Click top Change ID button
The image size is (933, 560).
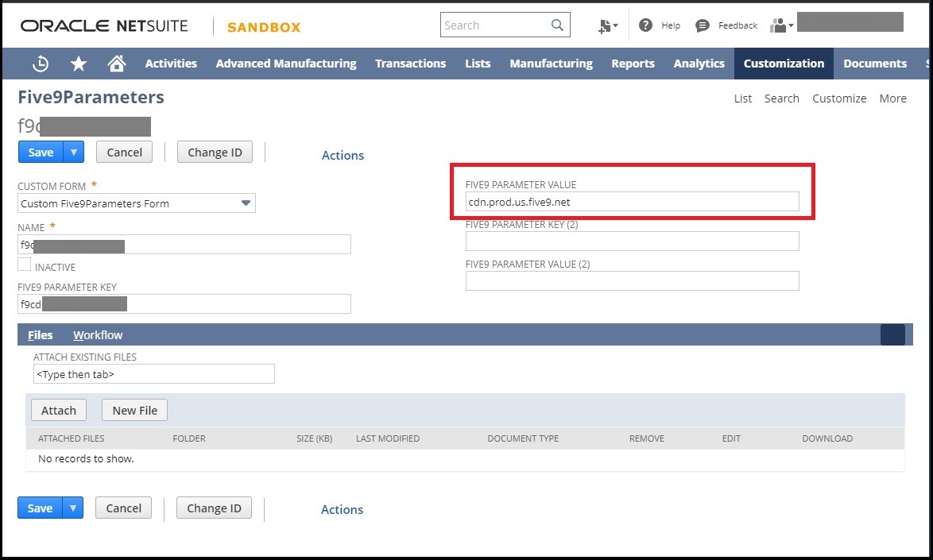point(215,153)
